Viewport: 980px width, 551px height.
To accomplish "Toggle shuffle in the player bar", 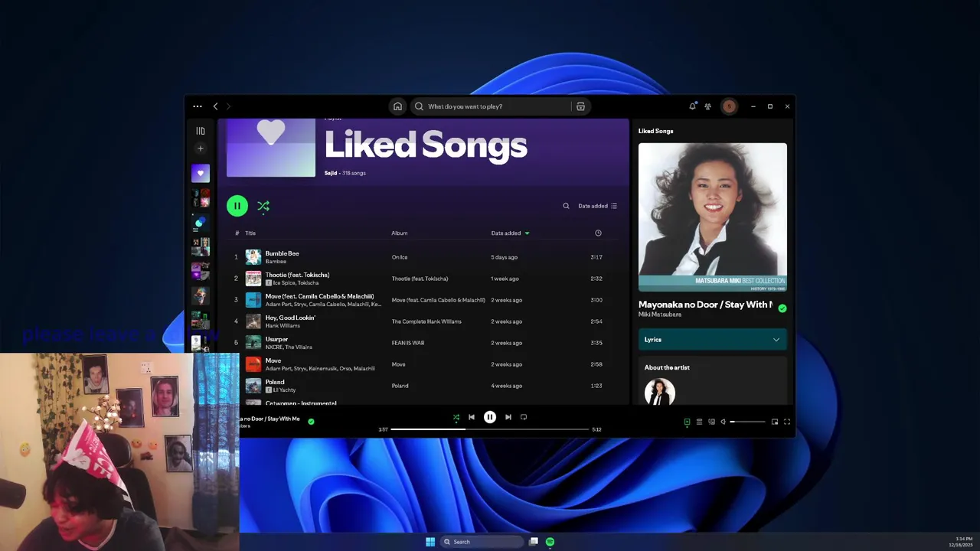I will pos(456,417).
